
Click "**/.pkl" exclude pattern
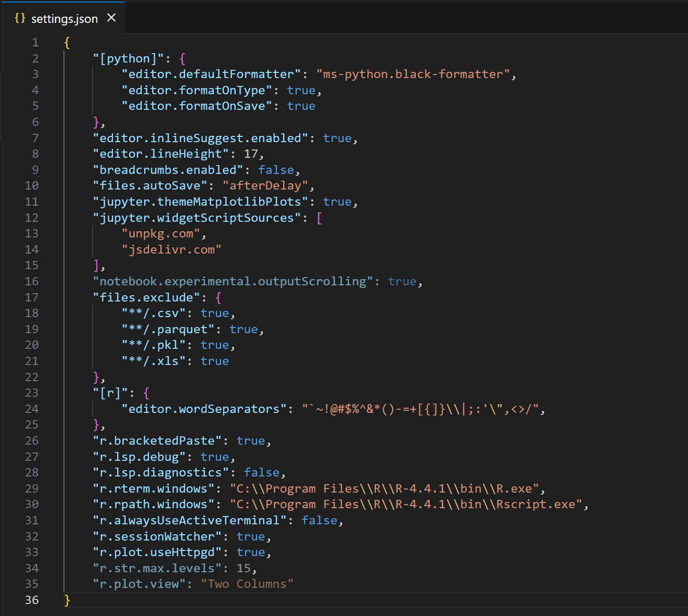pyautogui.click(x=154, y=345)
